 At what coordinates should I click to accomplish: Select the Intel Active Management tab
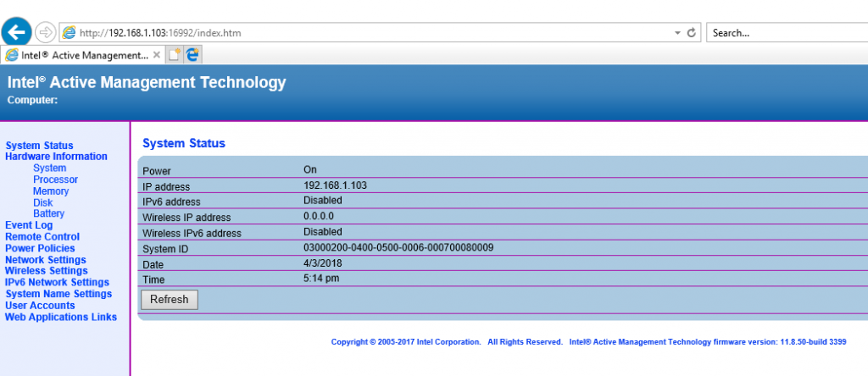tap(83, 55)
